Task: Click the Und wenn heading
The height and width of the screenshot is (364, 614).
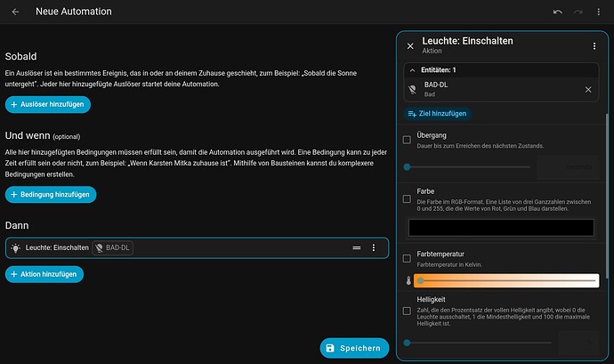Action: (28, 135)
